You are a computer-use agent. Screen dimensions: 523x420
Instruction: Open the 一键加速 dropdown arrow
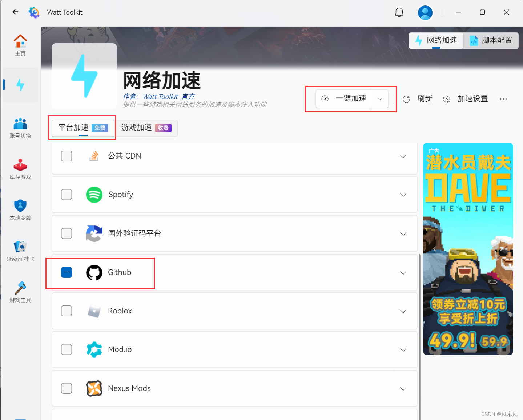[x=380, y=99]
